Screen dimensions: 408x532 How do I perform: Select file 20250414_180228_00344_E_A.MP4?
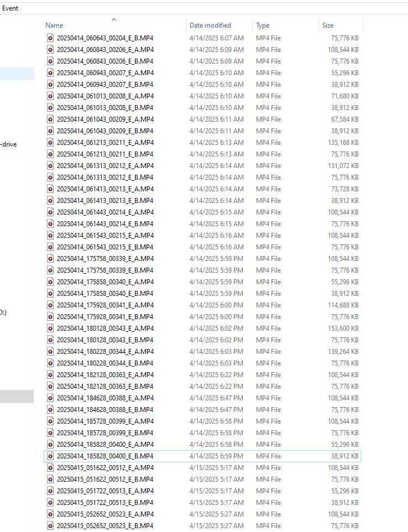tap(105, 352)
